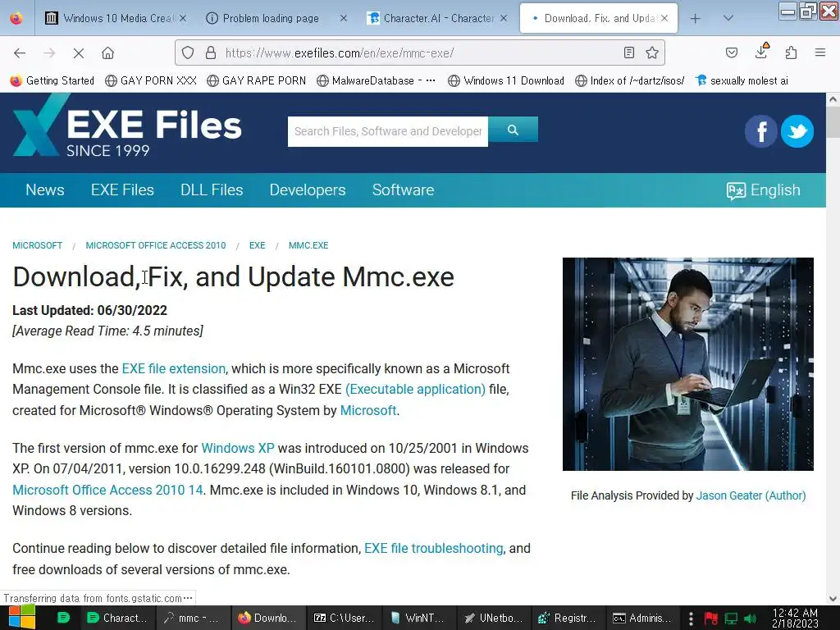Close the Windows 10 Media Creation tab

[x=183, y=18]
